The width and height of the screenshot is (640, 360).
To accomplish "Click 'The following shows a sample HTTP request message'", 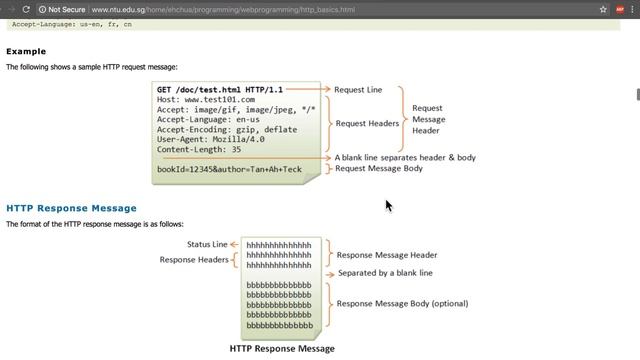I will pos(92,67).
